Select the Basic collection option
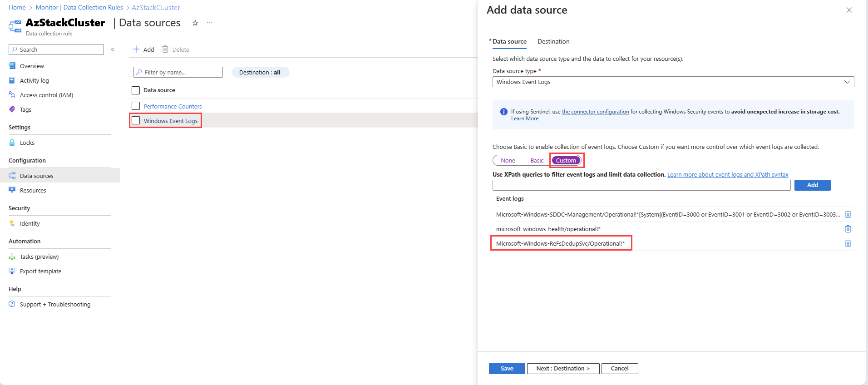This screenshot has width=868, height=385. click(x=537, y=160)
